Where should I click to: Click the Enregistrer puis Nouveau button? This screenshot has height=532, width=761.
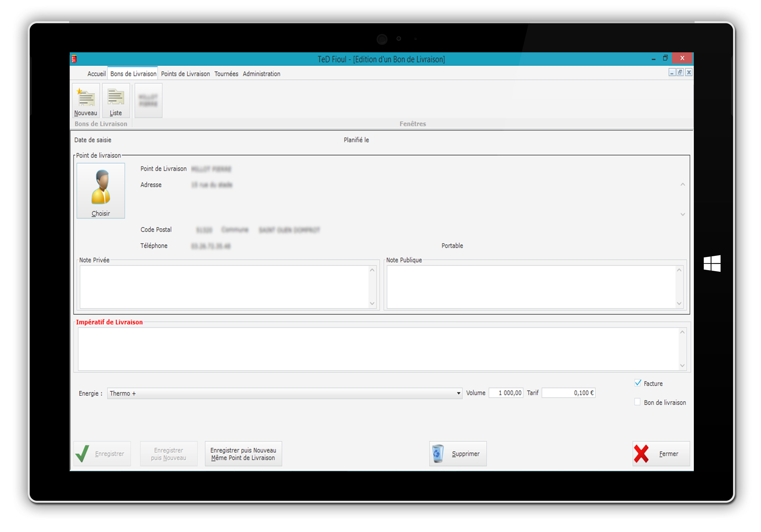click(x=168, y=454)
